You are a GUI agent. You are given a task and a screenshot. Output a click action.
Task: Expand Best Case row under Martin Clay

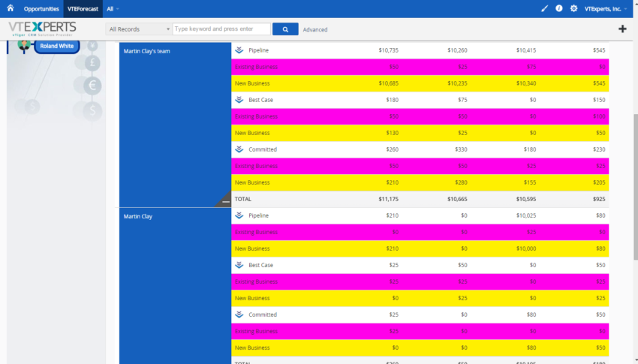click(239, 265)
